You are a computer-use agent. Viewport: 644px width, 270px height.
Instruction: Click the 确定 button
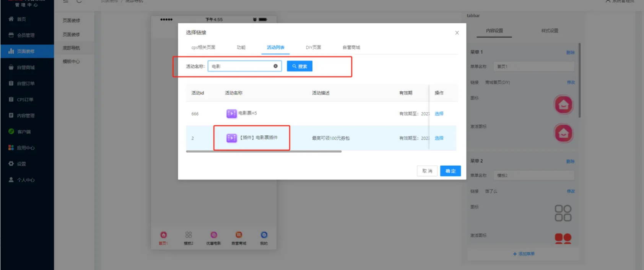450,171
